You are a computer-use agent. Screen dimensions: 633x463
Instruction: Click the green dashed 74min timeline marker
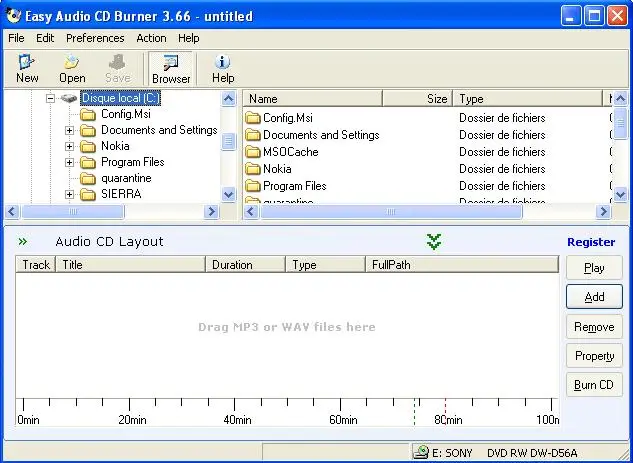(415, 412)
